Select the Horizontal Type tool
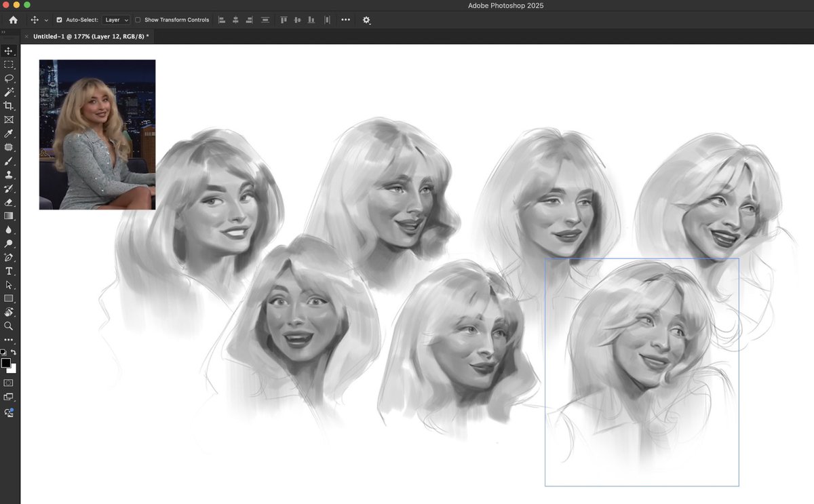 9,271
